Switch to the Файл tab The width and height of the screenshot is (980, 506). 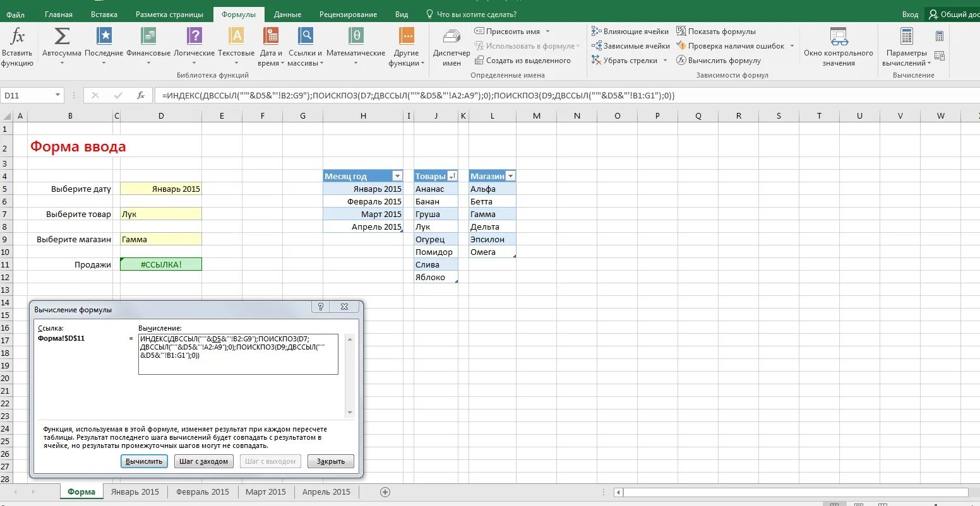tap(15, 15)
